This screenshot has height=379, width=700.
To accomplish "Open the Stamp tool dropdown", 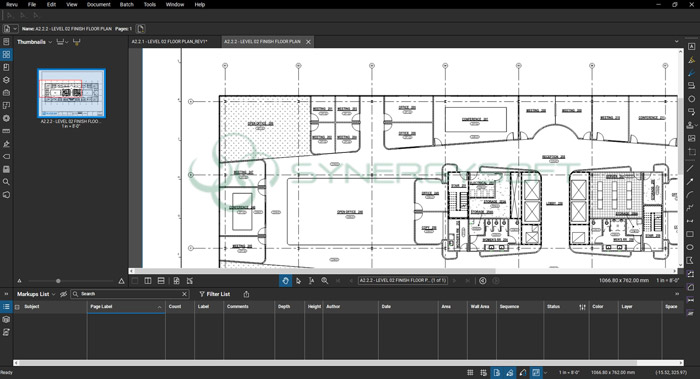I will coord(697,125).
